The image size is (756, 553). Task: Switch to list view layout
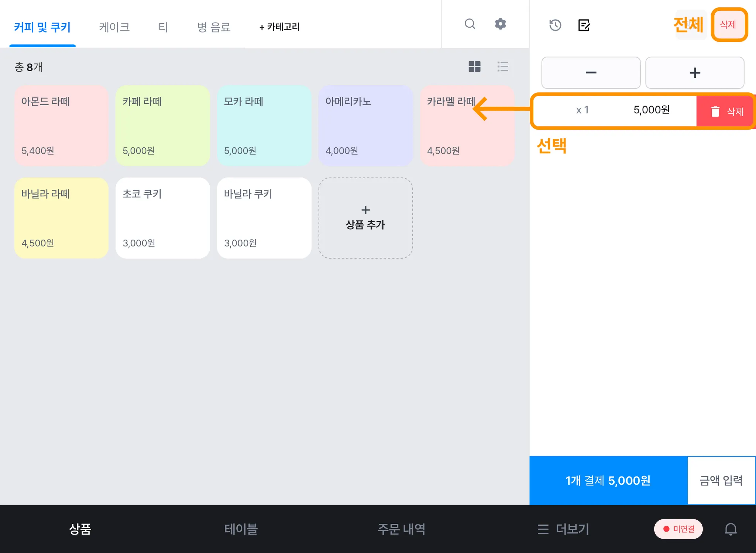point(502,67)
